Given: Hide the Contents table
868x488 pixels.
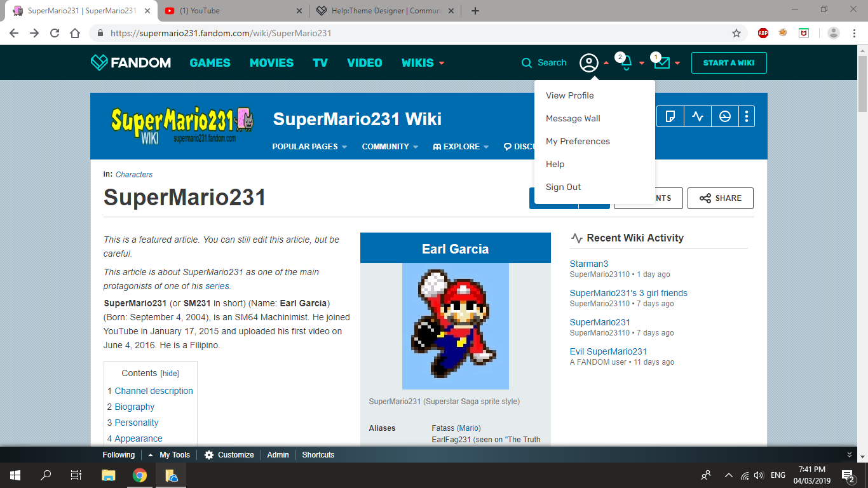Looking at the screenshot, I should 170,374.
